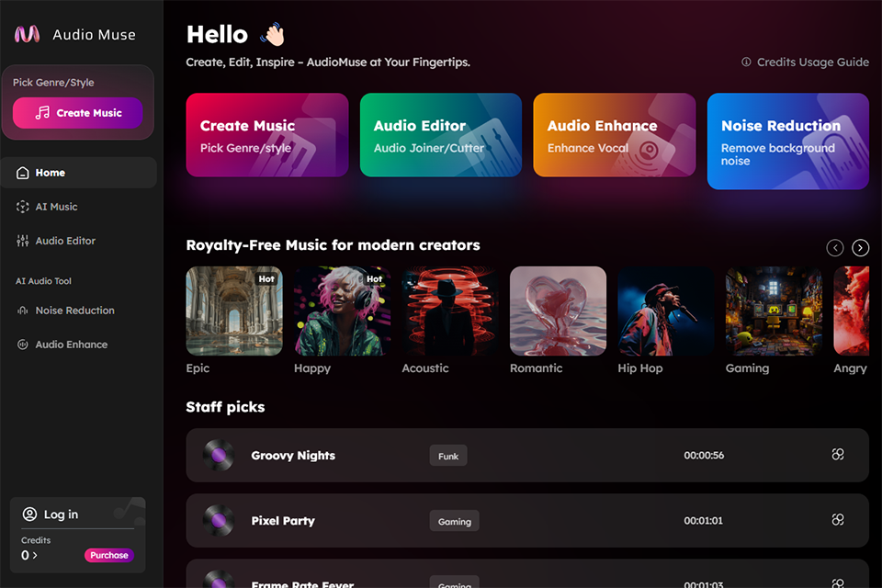
Task: Click the Gaming genre label under thumbnail
Action: point(747,368)
